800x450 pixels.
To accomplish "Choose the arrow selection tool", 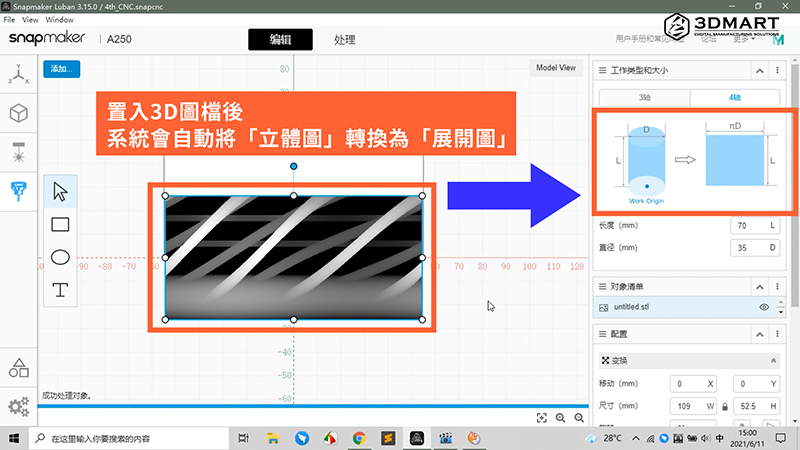I will 60,190.
